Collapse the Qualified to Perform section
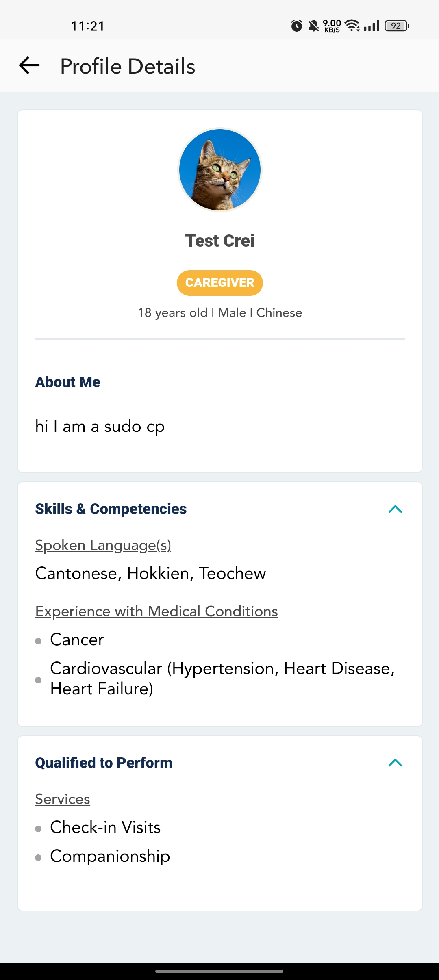Screen dimensions: 439x980 point(395,763)
